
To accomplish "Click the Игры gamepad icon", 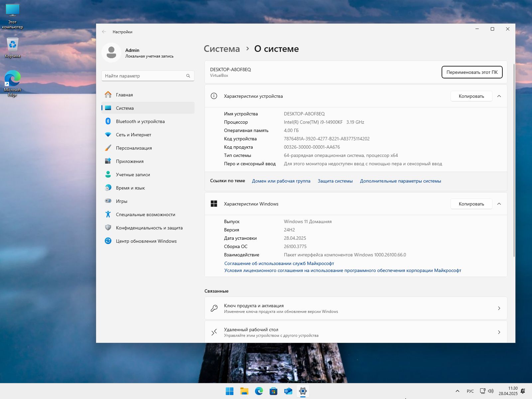I will tap(108, 201).
